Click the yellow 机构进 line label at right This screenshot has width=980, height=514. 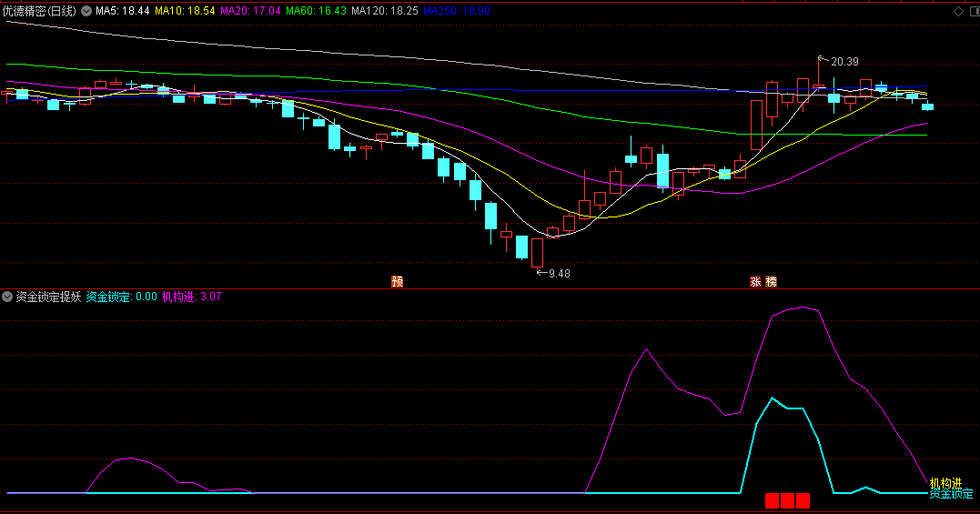click(x=945, y=483)
